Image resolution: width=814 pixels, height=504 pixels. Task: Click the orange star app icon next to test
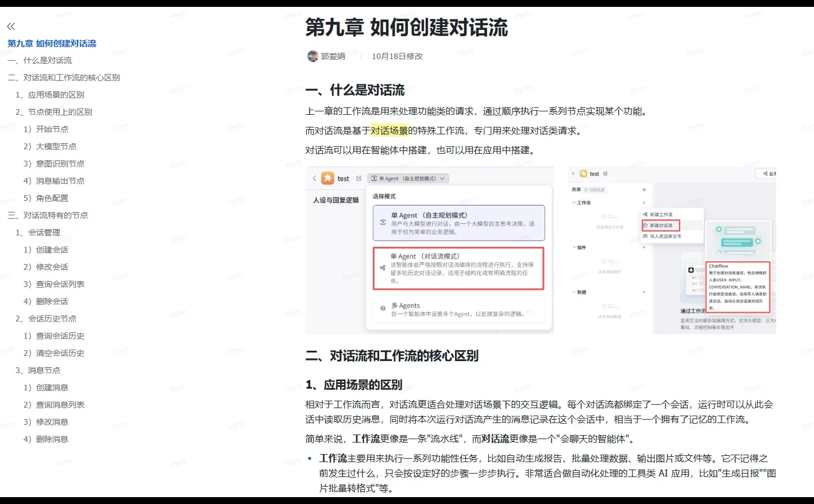coord(328,179)
